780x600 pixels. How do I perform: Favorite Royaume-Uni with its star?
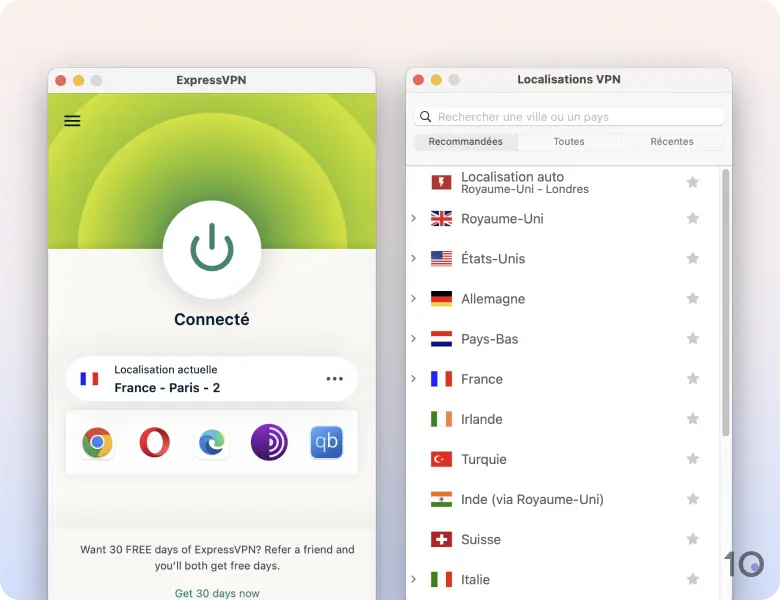coord(692,218)
